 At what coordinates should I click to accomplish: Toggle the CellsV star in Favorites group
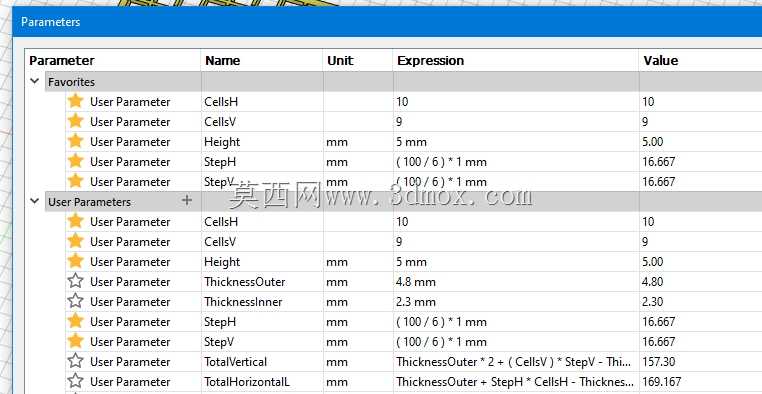coord(75,121)
